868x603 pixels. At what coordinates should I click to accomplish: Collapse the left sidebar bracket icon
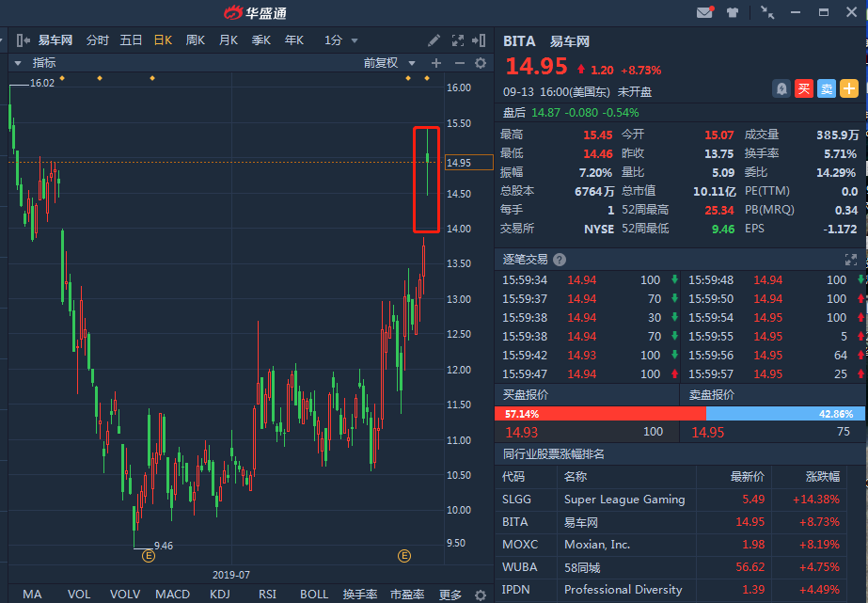coord(23,40)
